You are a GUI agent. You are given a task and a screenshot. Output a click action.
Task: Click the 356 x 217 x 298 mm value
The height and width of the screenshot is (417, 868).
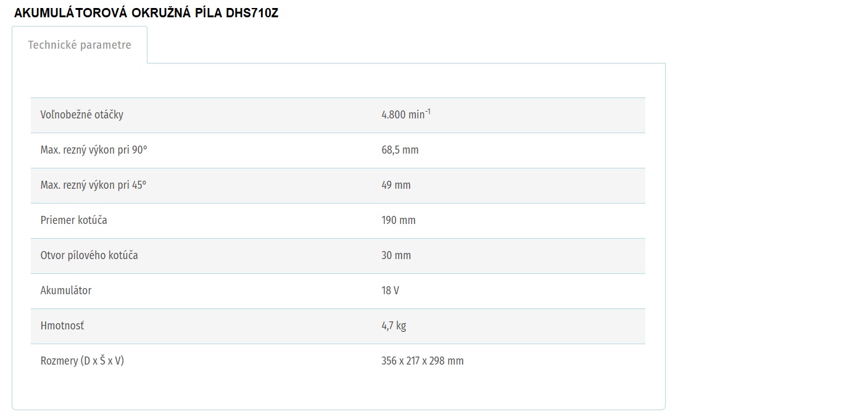click(423, 361)
